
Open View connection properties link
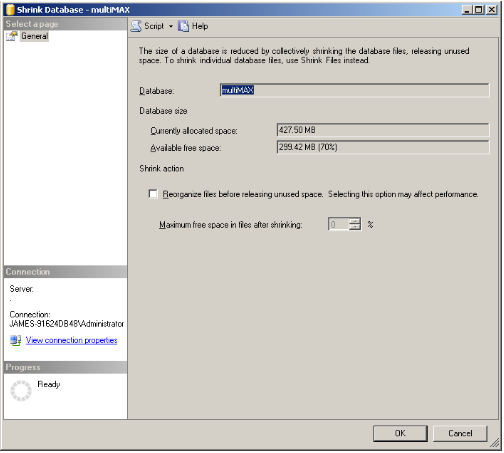pyautogui.click(x=71, y=340)
